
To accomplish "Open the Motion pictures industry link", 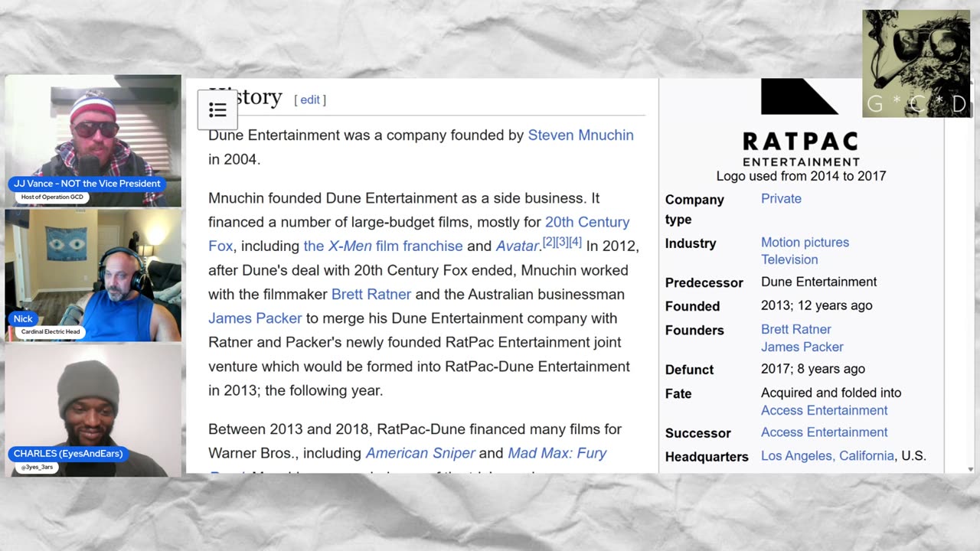I will pos(805,243).
